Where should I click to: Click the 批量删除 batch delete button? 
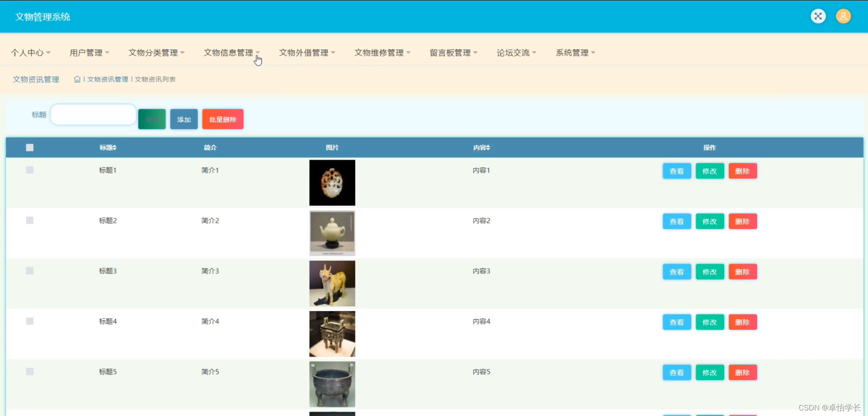(x=222, y=119)
